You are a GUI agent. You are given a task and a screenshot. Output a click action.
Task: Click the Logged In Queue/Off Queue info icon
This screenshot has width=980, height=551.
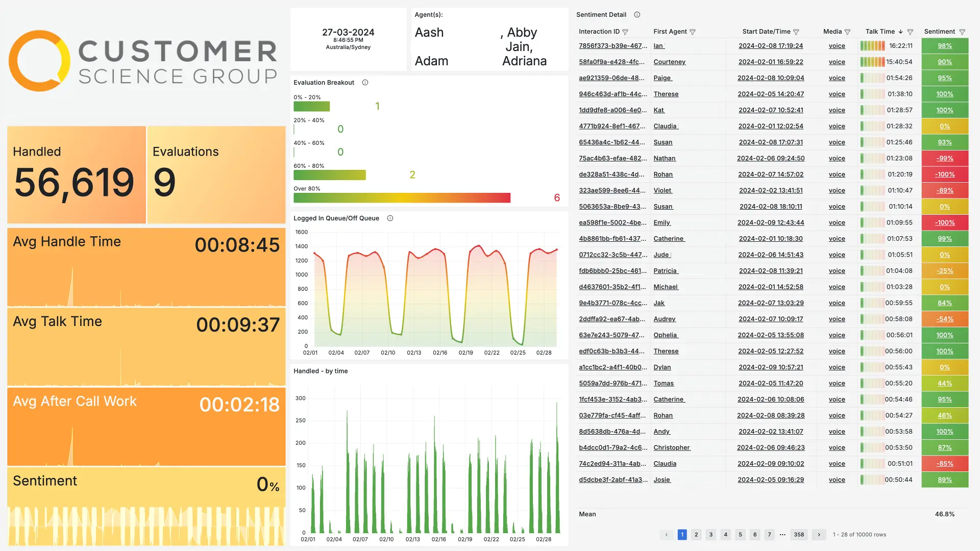pyautogui.click(x=390, y=218)
